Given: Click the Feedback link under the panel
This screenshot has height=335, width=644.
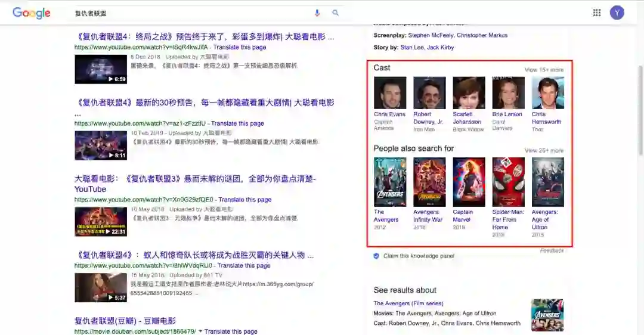Looking at the screenshot, I should tap(552, 250).
